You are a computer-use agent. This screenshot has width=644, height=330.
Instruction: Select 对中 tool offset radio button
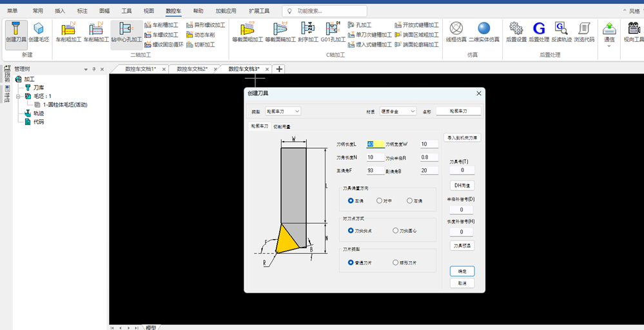tap(384, 200)
